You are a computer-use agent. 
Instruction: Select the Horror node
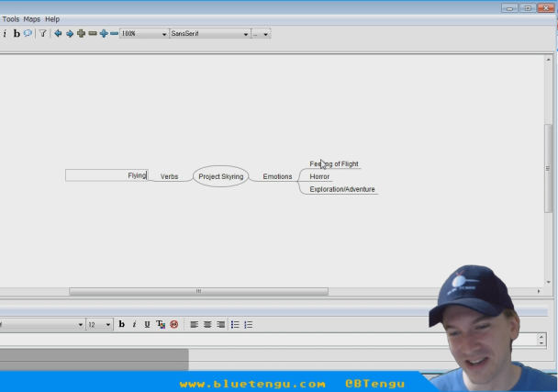click(319, 176)
